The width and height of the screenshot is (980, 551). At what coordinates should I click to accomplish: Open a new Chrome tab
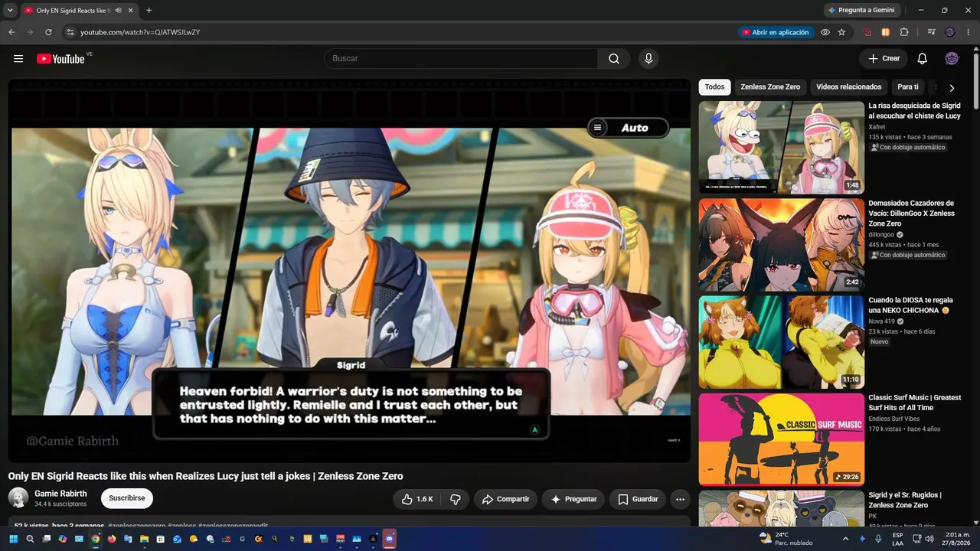149,10
